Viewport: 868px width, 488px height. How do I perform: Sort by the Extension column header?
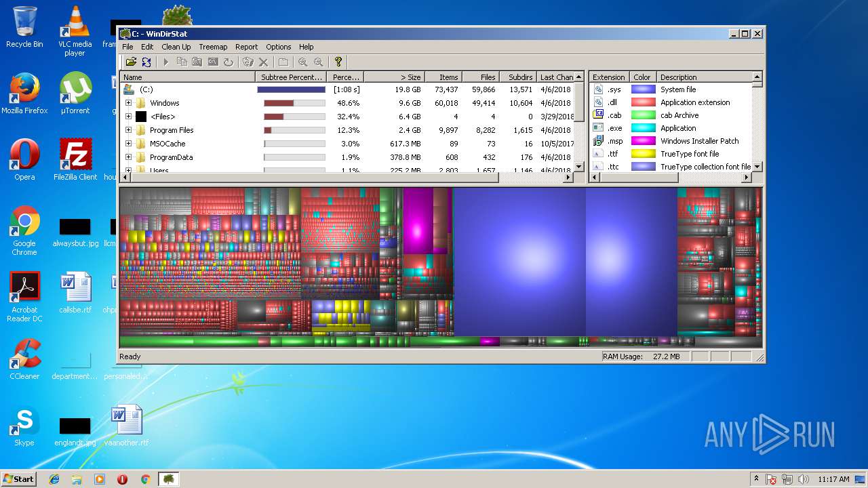(x=609, y=77)
